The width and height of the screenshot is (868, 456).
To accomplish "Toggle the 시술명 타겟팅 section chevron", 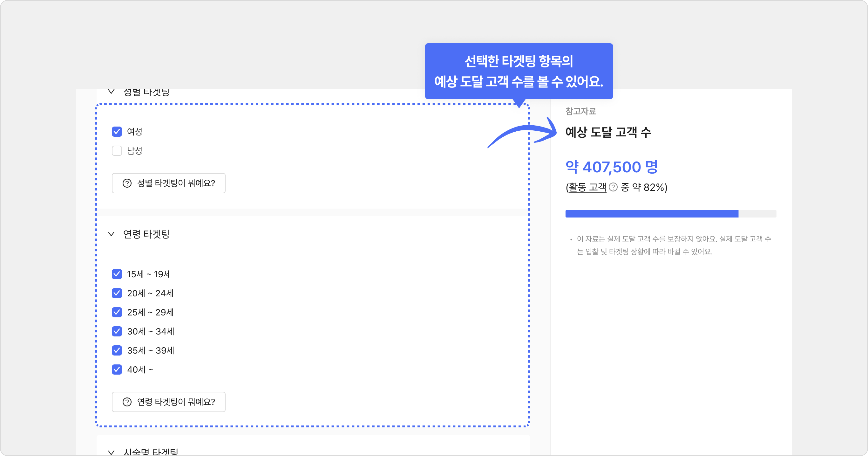I will click(x=111, y=452).
